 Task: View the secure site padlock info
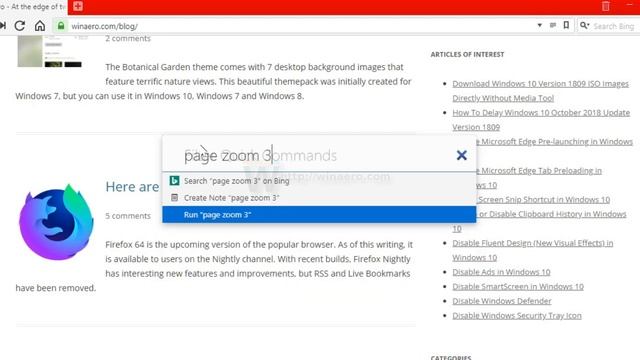(x=61, y=26)
